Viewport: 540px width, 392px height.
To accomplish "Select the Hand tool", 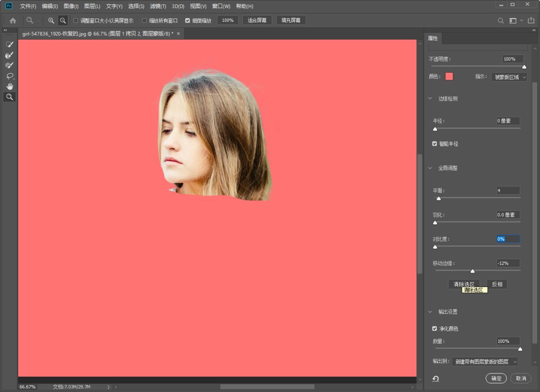I will click(x=9, y=86).
